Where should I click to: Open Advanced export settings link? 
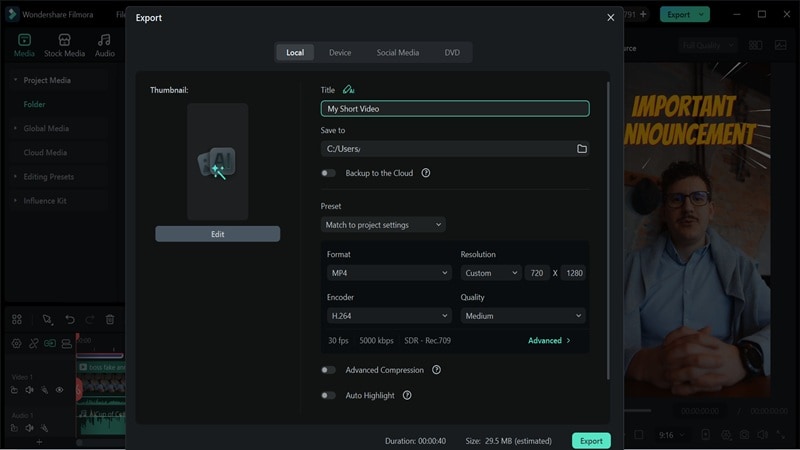coord(549,341)
